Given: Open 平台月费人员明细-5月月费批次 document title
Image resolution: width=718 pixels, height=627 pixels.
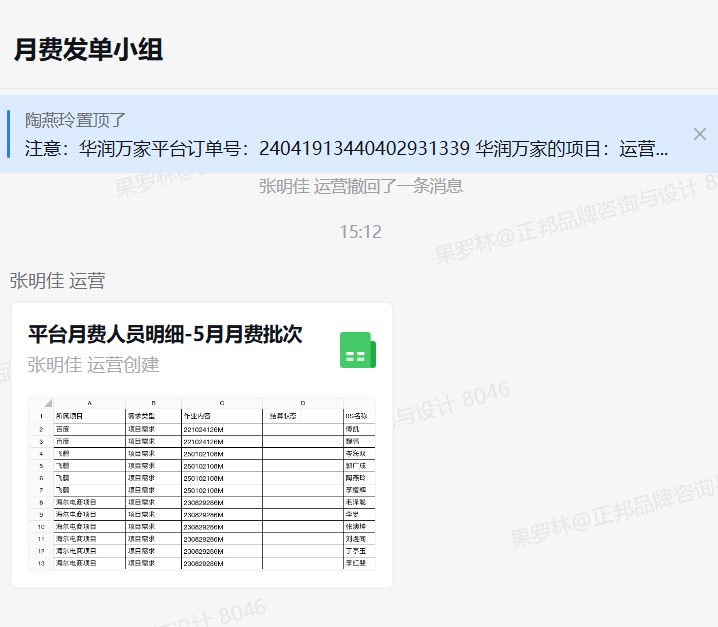Looking at the screenshot, I should [165, 334].
